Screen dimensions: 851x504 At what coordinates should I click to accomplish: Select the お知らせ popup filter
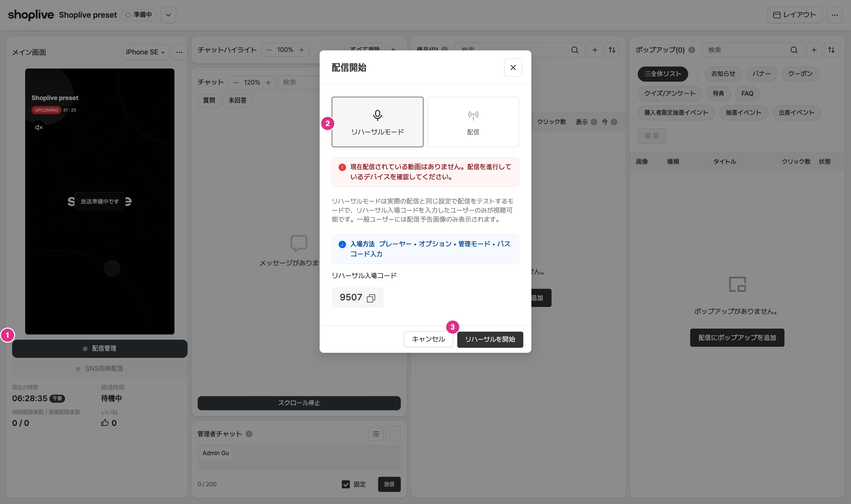point(723,74)
